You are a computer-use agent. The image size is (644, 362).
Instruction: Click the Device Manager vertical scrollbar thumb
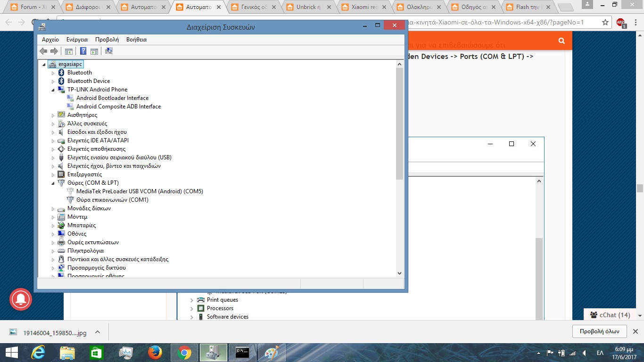(x=400, y=124)
